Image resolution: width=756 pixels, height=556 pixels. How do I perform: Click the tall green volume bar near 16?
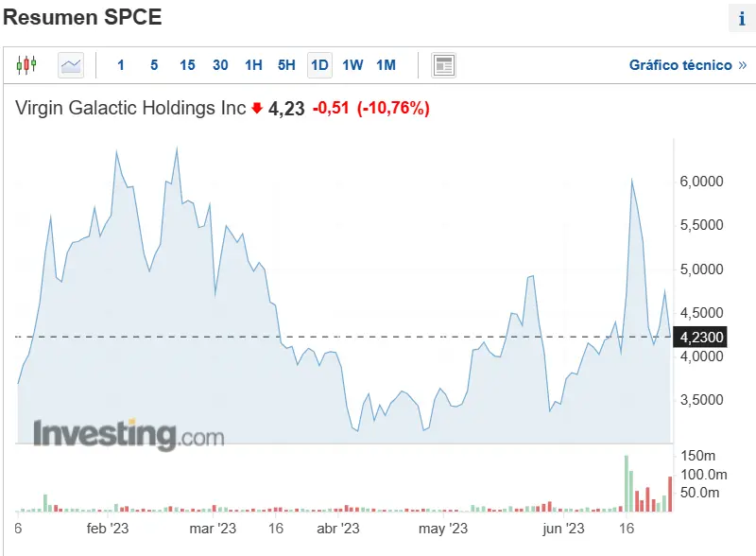tap(626, 484)
